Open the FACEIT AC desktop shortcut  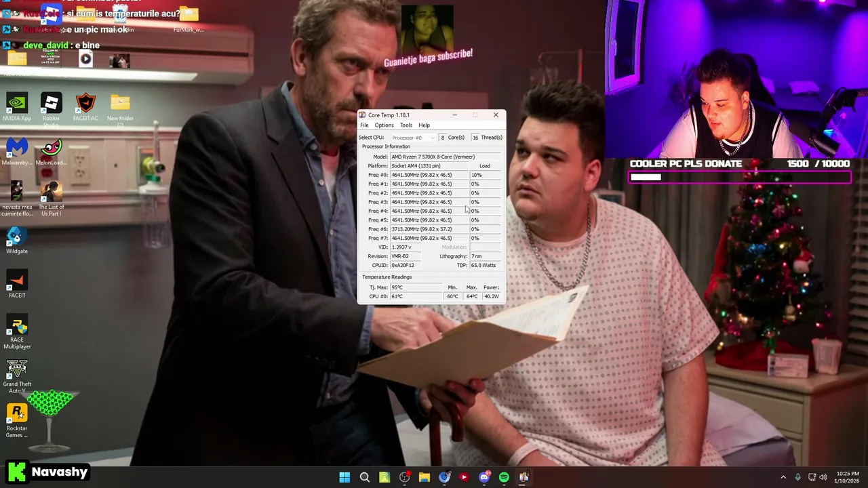click(85, 107)
